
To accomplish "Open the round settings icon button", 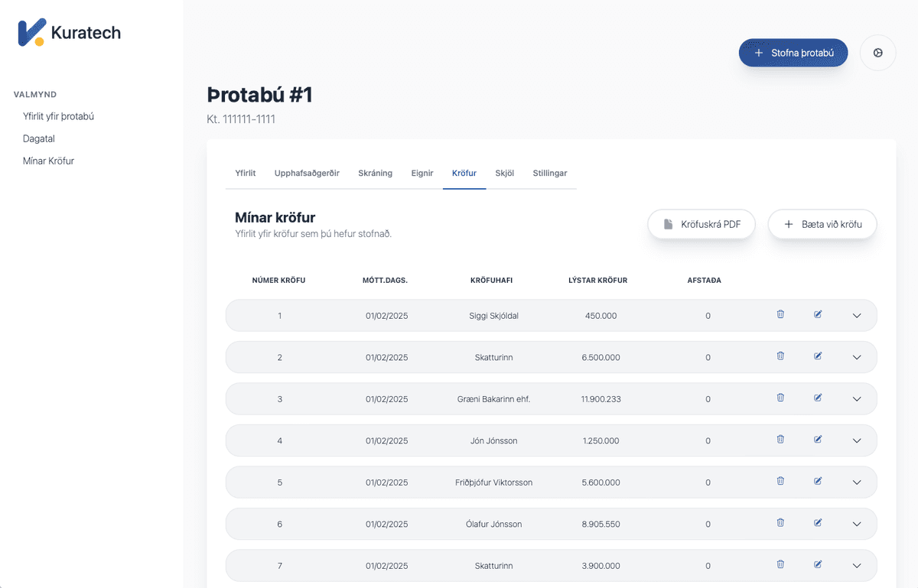I will pos(877,54).
